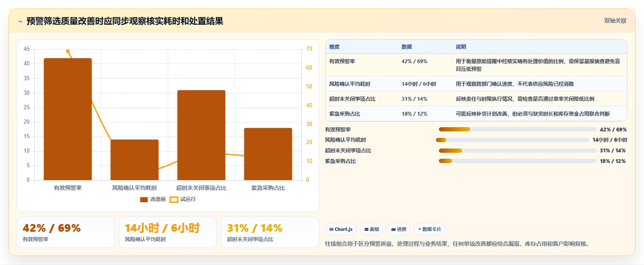This screenshot has width=644, height=265.
Task: Click the 18% / 12% table cell
Action: coord(415,114)
